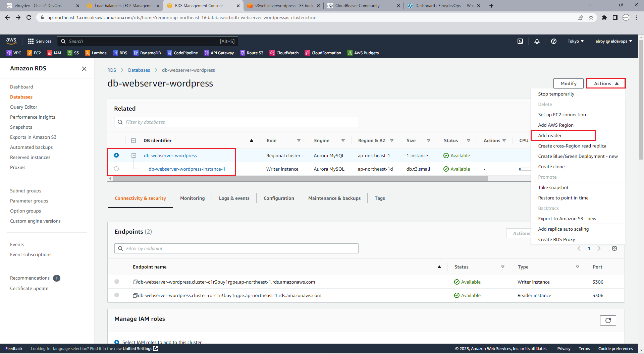Open the elroy @ eldevops account menu
644x354 pixels.
click(x=613, y=41)
